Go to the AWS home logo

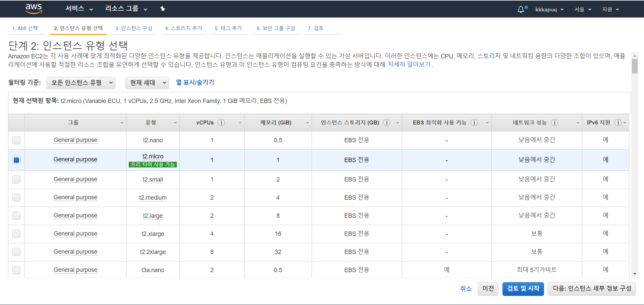click(x=34, y=9)
